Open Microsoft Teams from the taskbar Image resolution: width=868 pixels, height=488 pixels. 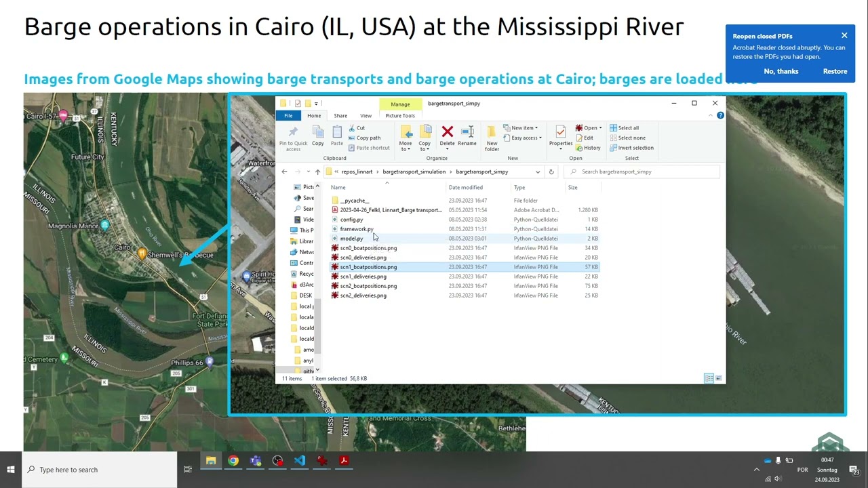click(x=255, y=461)
